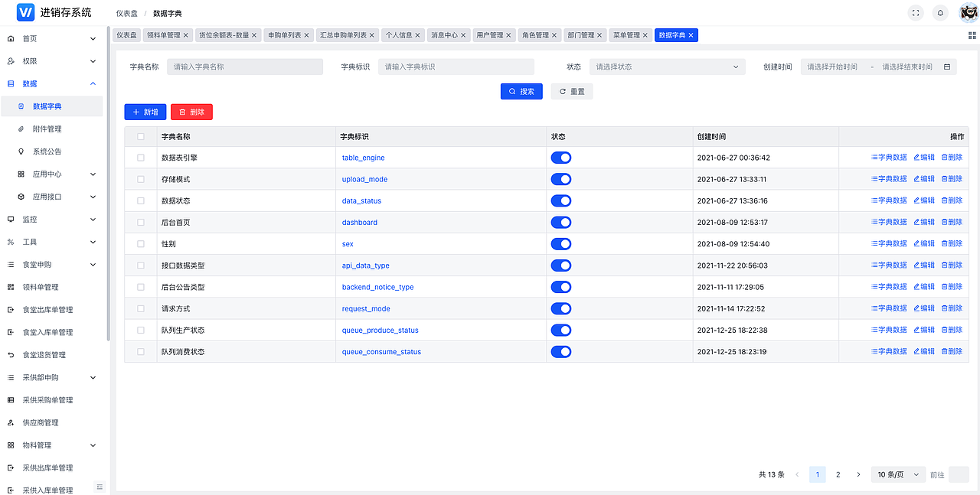Viewport: 980px width, 495px height.
Task: Expand the 食堂申购 sidebar menu
Action: [x=51, y=264]
